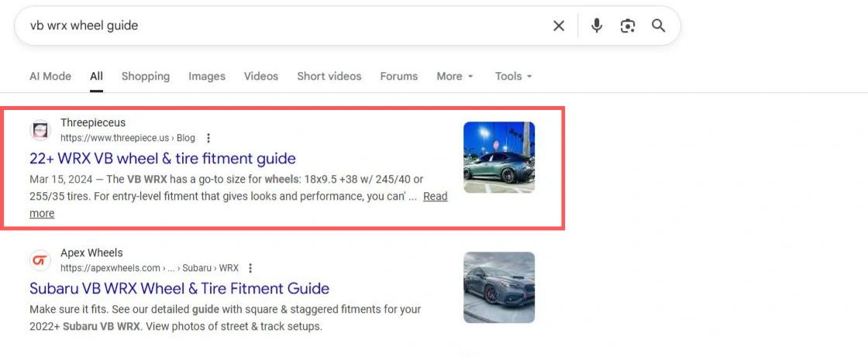
Task: Click the Apex Wheels site name
Action: [91, 253]
